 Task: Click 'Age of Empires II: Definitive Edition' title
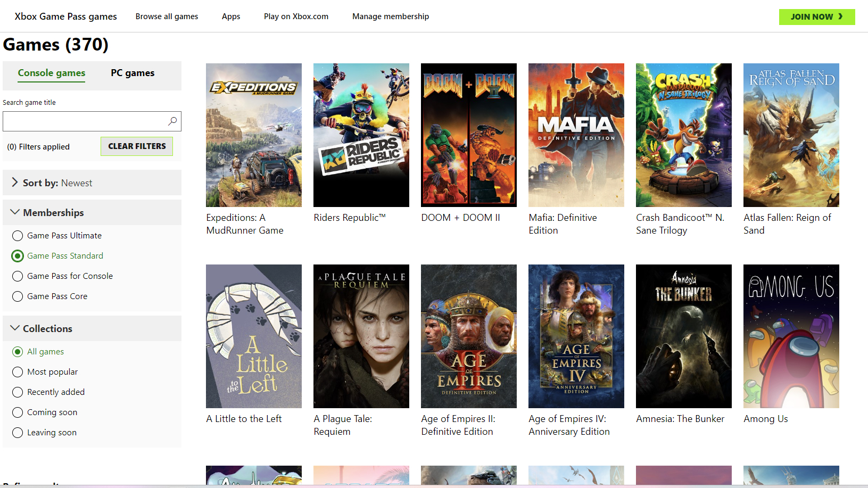pyautogui.click(x=458, y=425)
